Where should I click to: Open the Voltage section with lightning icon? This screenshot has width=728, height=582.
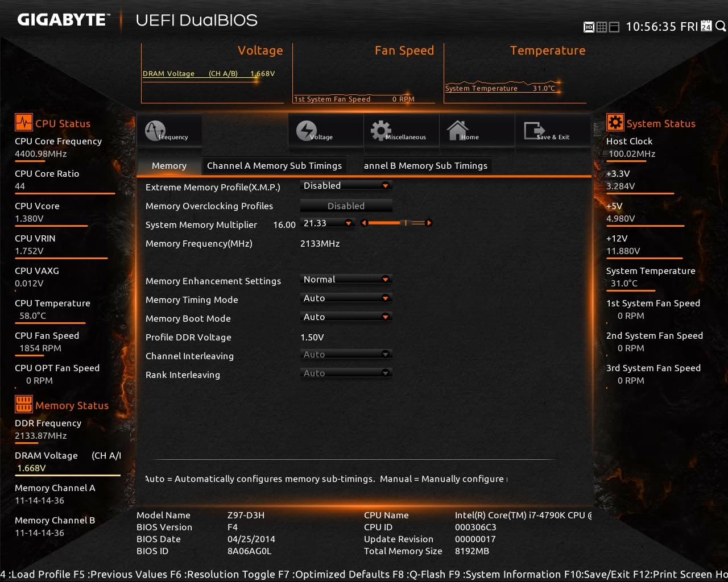(325, 131)
